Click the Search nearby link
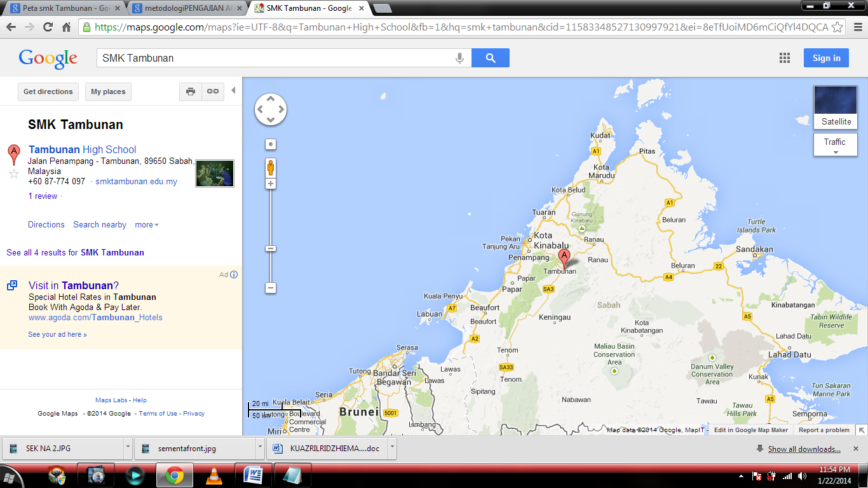The width and height of the screenshot is (868, 488). [x=100, y=224]
